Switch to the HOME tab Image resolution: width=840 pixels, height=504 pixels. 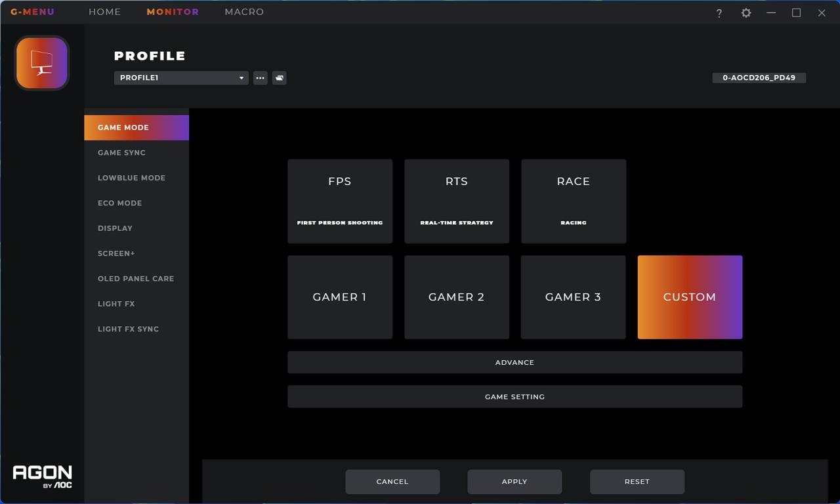click(x=105, y=12)
